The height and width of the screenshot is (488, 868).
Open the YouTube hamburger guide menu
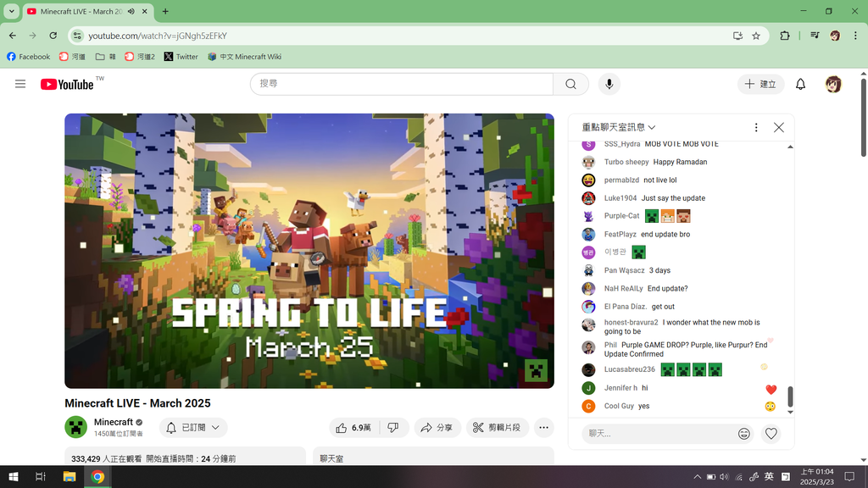[x=20, y=84]
